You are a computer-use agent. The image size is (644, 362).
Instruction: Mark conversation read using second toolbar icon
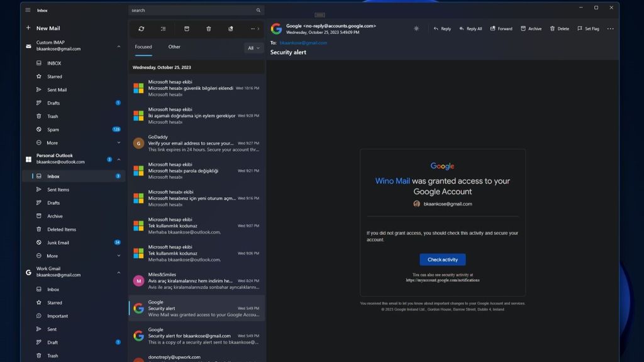163,28
